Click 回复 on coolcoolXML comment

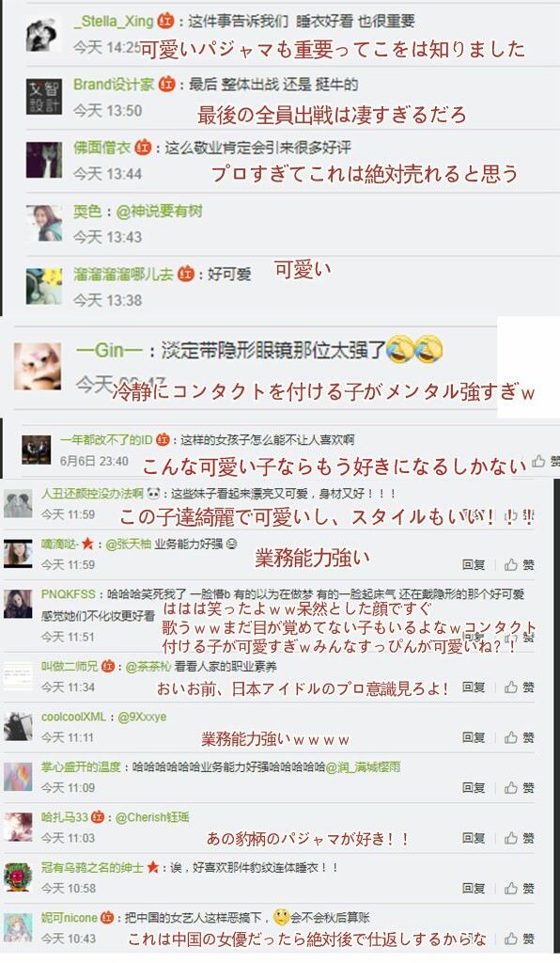point(474,737)
